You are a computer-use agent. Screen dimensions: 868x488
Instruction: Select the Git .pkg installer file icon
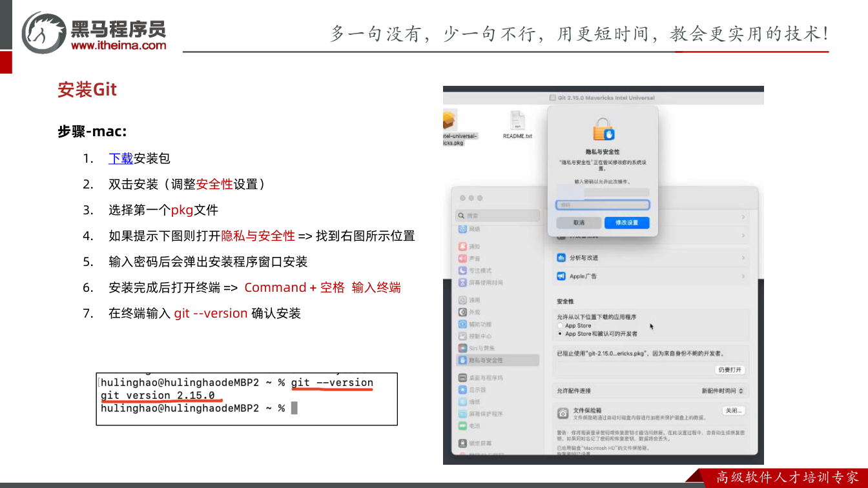pyautogui.click(x=449, y=119)
